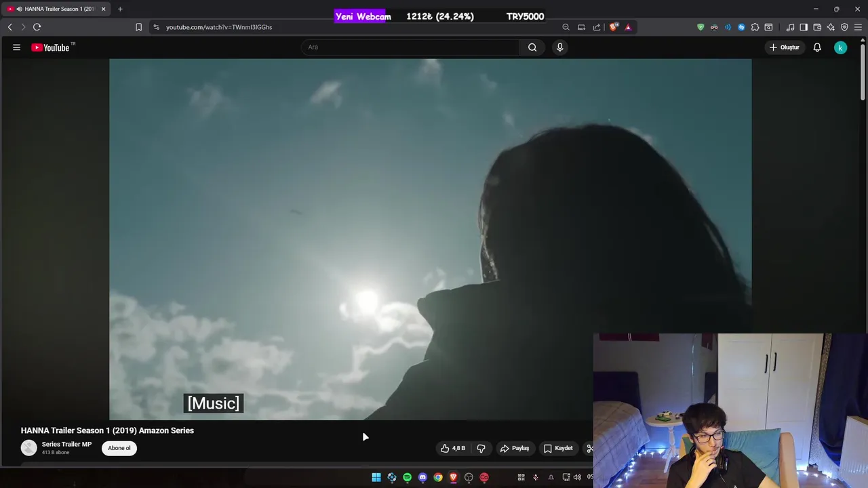
Task: Open the tab search window icon
Action: pos(768,27)
